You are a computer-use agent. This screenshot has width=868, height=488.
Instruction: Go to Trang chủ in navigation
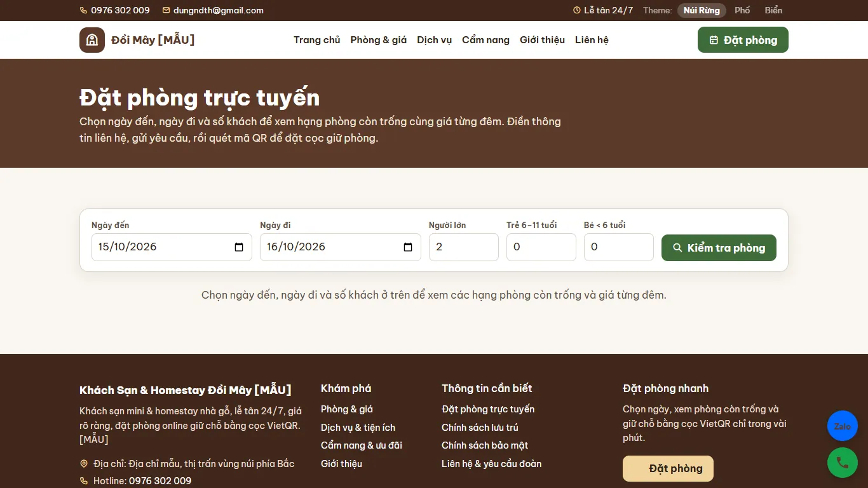tap(317, 40)
